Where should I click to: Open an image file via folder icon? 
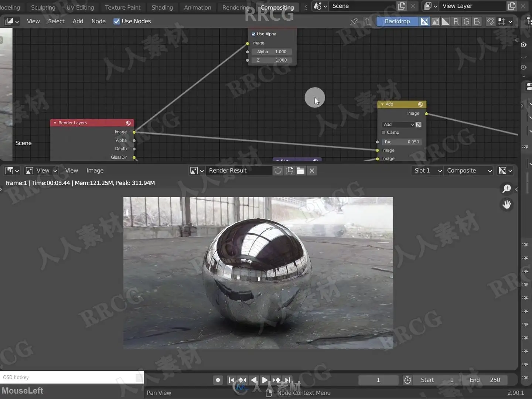coord(301,171)
